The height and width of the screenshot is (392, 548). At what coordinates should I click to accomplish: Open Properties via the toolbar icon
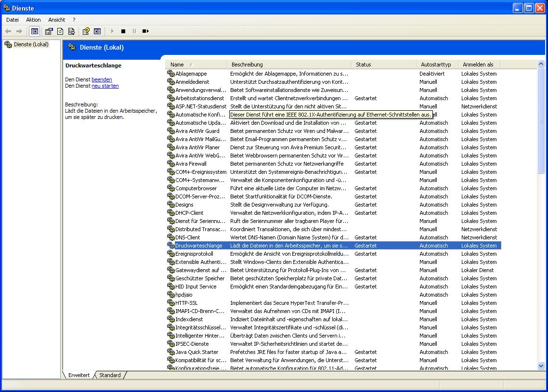(x=49, y=31)
